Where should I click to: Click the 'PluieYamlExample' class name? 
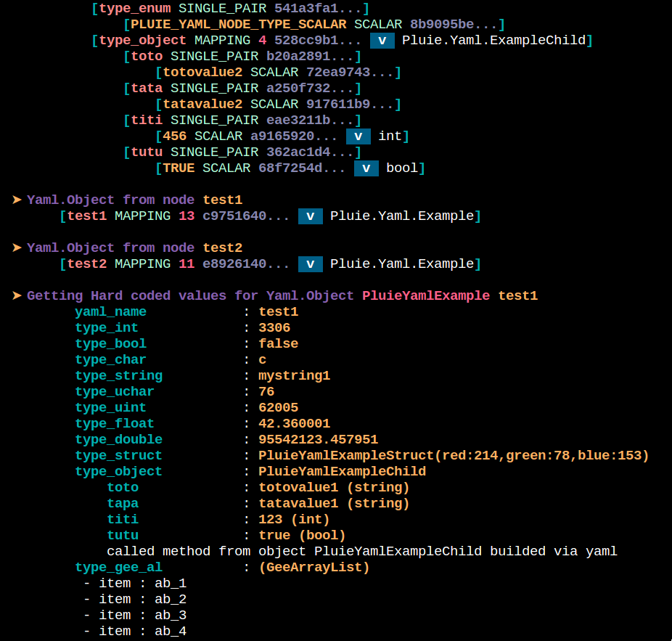click(426, 296)
